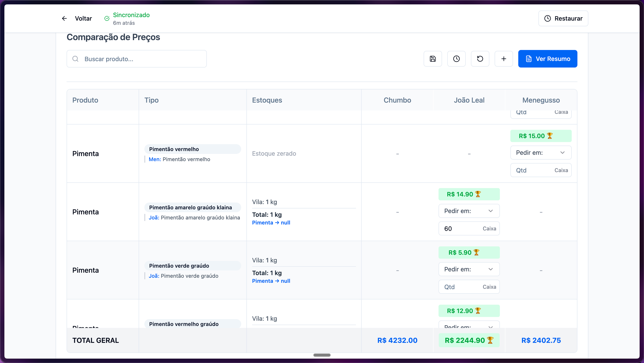644x363 pixels.
Task: Expand Pedir em dropdown for Pimentão verde graúdo
Action: pos(469,269)
